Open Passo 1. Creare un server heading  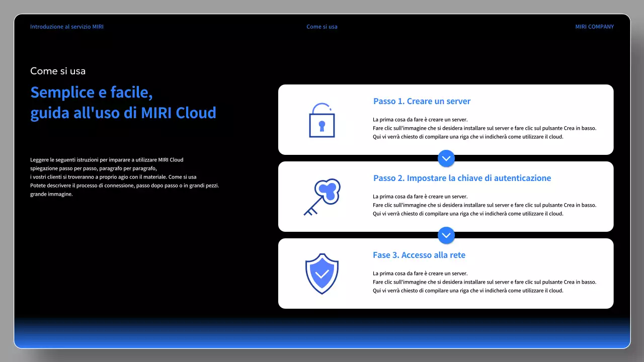422,101
